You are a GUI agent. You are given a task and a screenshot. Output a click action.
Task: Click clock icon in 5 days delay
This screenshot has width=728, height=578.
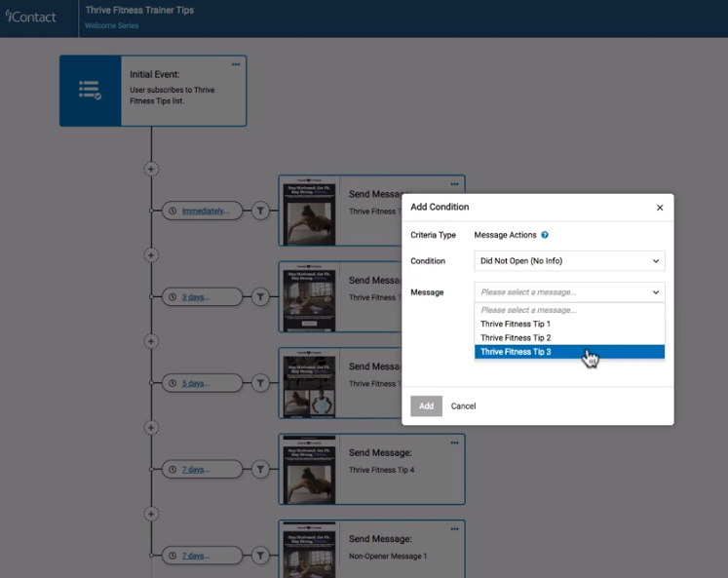pyautogui.click(x=172, y=383)
